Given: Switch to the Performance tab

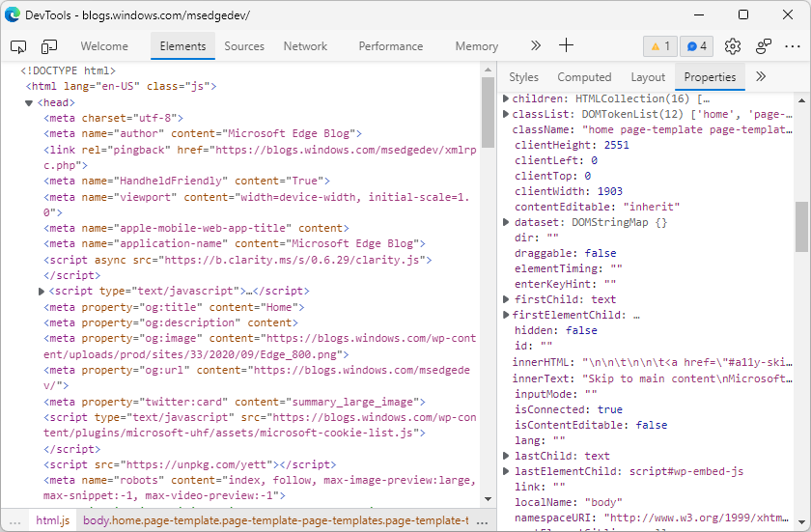Looking at the screenshot, I should coord(390,46).
